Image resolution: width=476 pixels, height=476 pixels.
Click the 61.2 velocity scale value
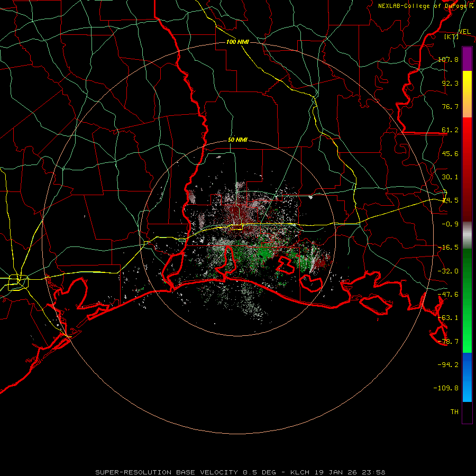point(450,130)
